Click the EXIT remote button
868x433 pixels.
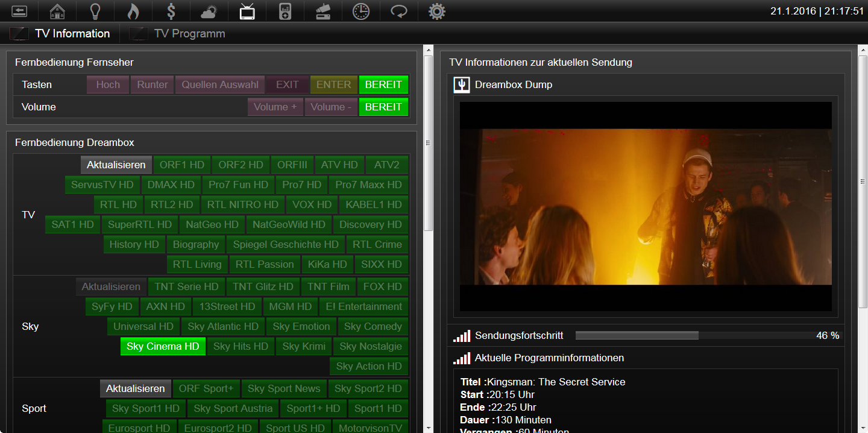coord(288,85)
